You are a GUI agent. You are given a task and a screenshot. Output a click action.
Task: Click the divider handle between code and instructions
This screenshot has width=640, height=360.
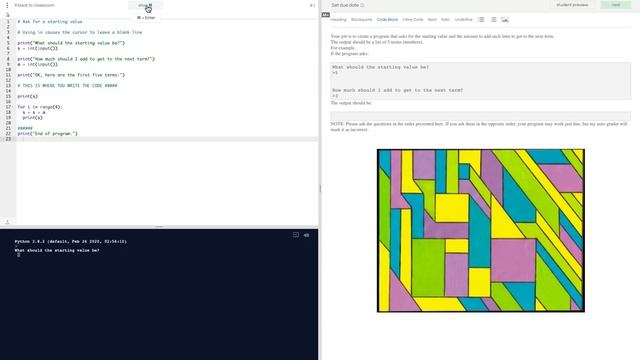pos(320,188)
